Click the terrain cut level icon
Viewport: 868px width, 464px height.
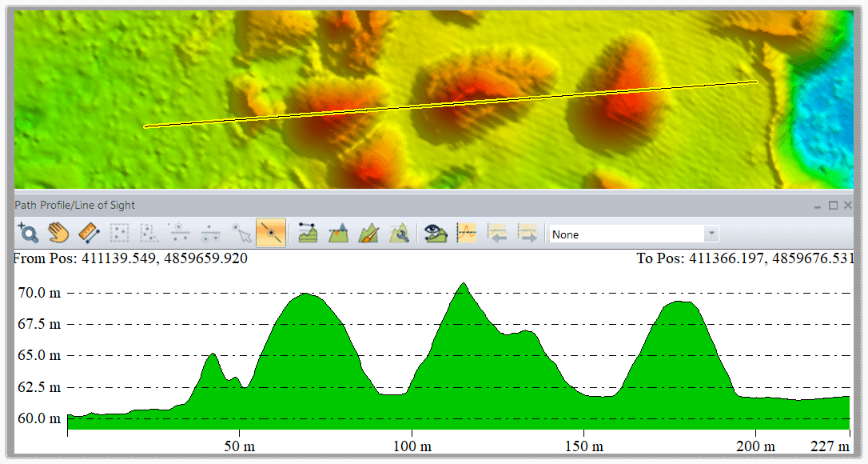pos(338,234)
